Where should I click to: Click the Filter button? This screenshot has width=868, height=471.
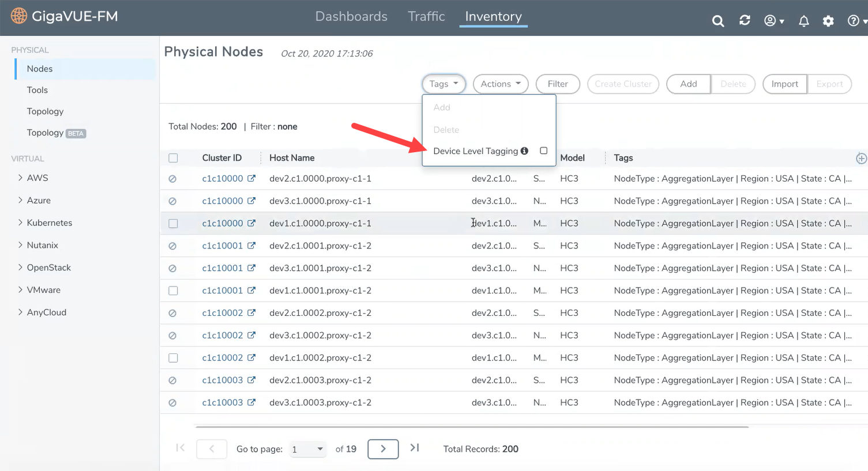tap(557, 84)
